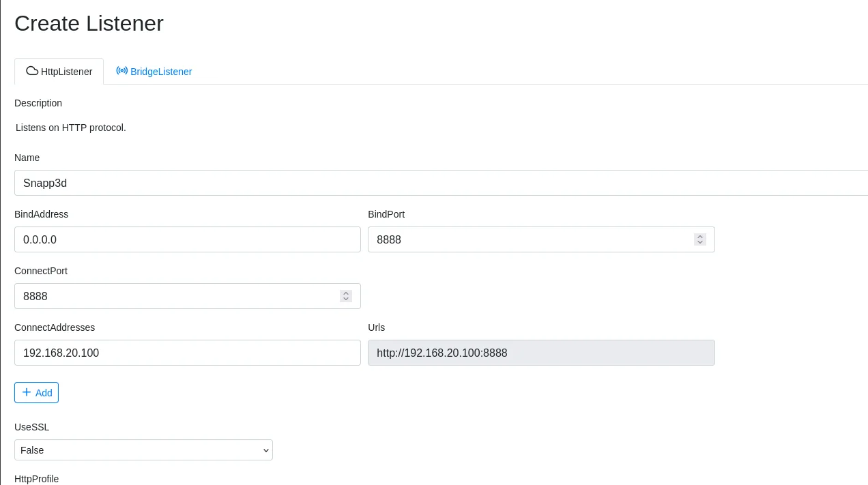The height and width of the screenshot is (485, 868).
Task: Click the 'Listens on HTTP protocol' description text
Action: click(71, 128)
